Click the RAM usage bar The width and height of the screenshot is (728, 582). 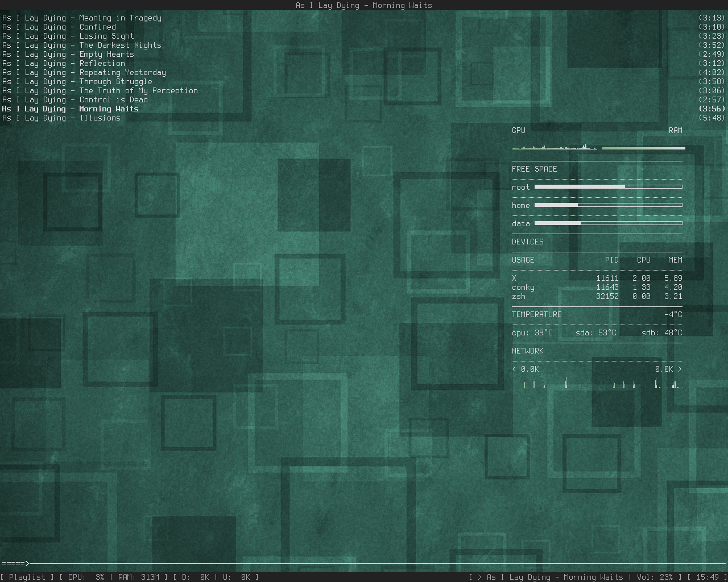point(644,148)
